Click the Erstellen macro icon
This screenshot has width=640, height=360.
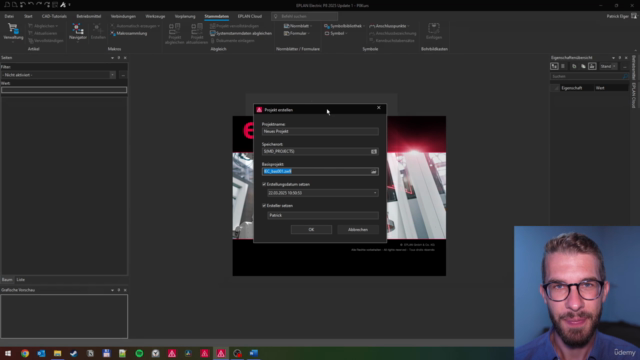98,31
